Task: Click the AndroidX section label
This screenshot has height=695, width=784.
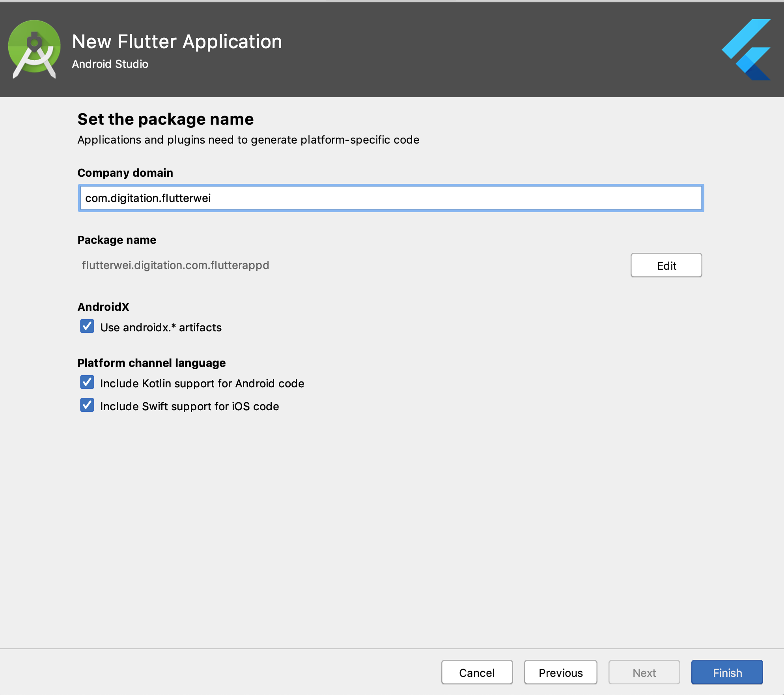Action: pyautogui.click(x=103, y=307)
